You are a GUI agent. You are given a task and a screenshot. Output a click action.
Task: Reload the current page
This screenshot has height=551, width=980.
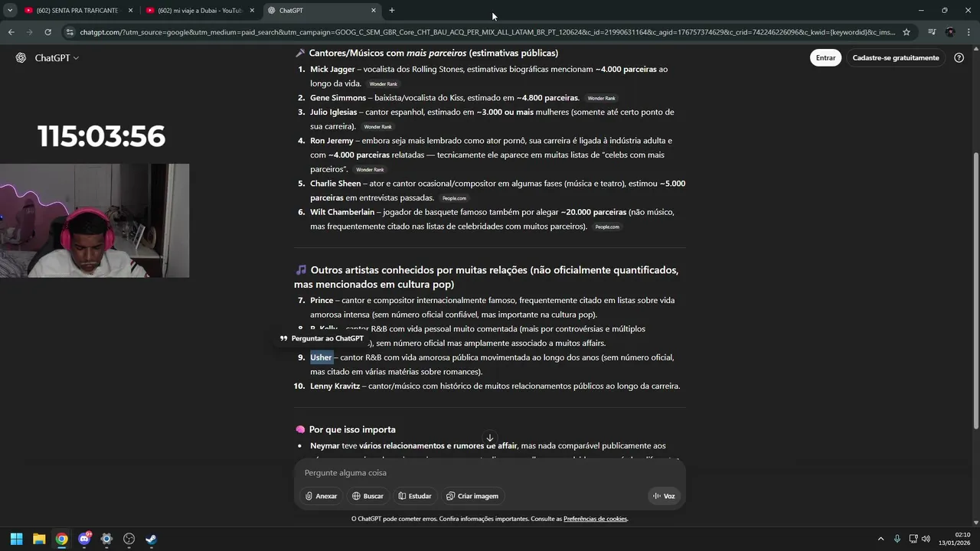(47, 32)
